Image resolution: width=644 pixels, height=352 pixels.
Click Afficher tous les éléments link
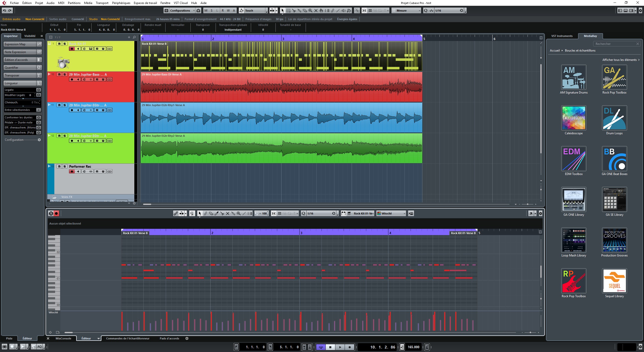pyautogui.click(x=621, y=60)
